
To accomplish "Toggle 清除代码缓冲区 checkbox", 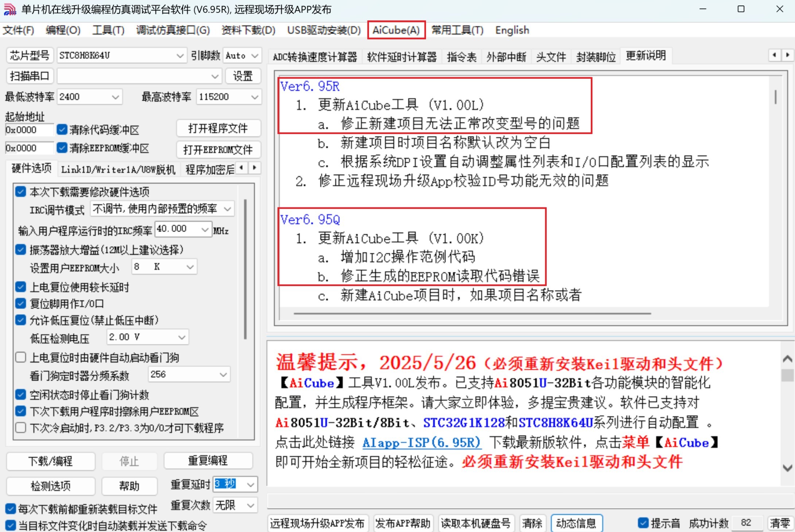I will pos(62,129).
